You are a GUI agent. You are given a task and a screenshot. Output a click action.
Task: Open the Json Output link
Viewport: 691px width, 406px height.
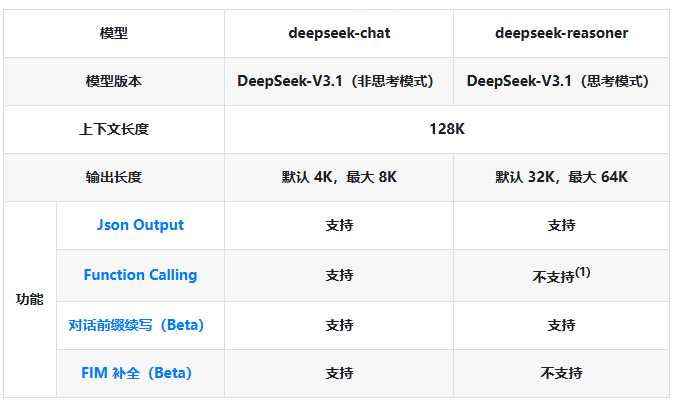pyautogui.click(x=140, y=225)
